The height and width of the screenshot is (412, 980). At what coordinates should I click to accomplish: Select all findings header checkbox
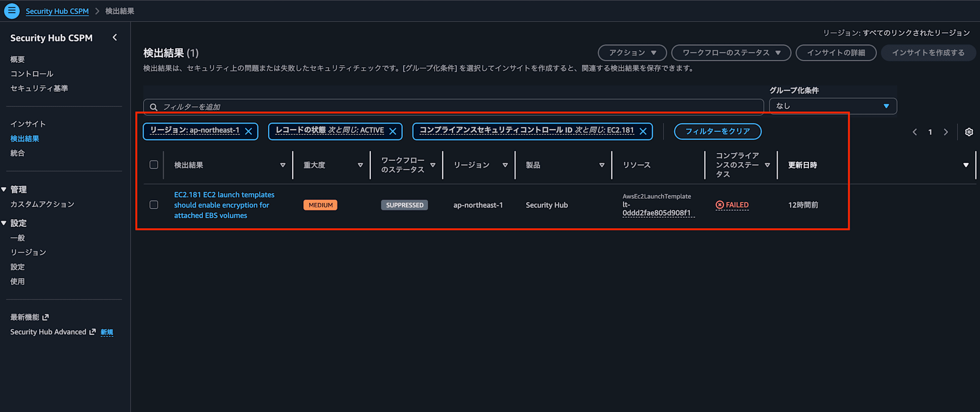(154, 165)
